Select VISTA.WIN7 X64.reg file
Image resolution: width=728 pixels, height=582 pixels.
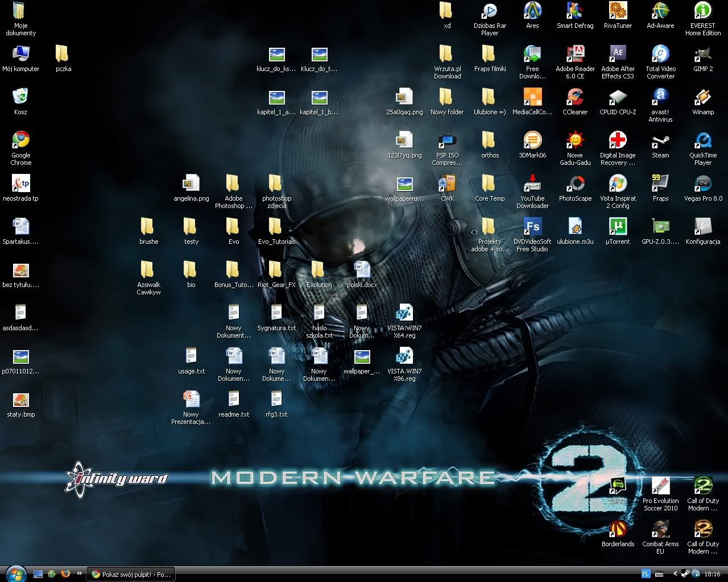pos(404,321)
